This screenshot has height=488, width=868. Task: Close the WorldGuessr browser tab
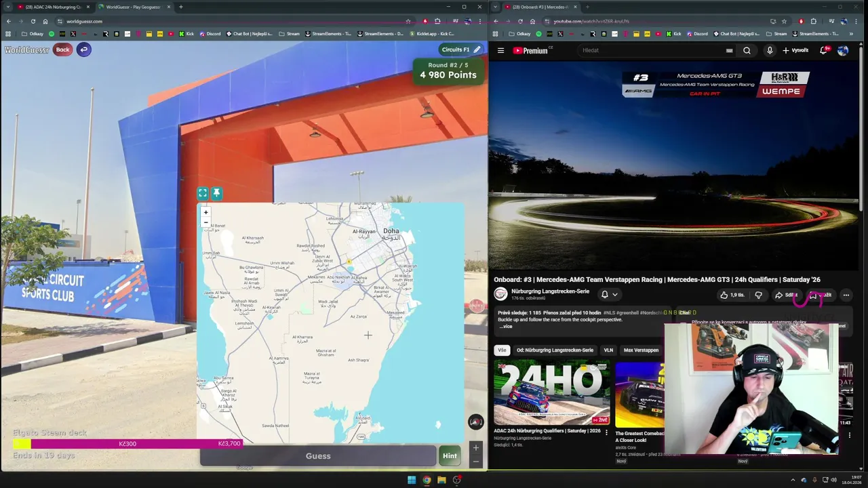click(168, 7)
